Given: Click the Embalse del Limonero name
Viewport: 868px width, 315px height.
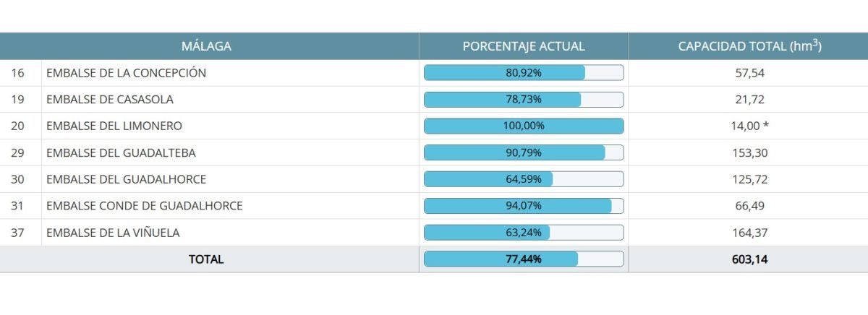Looking at the screenshot, I should [114, 126].
